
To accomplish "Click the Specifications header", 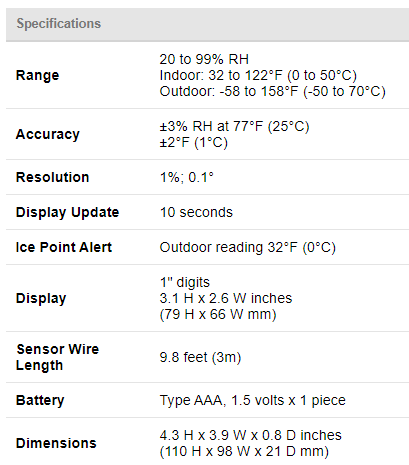I will pos(59,24).
